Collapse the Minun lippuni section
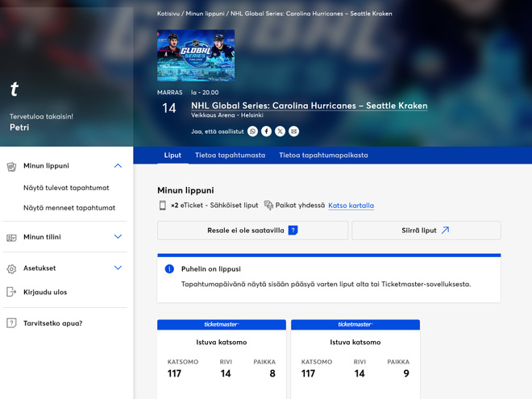Viewport: 532px width, 399px height. point(118,166)
